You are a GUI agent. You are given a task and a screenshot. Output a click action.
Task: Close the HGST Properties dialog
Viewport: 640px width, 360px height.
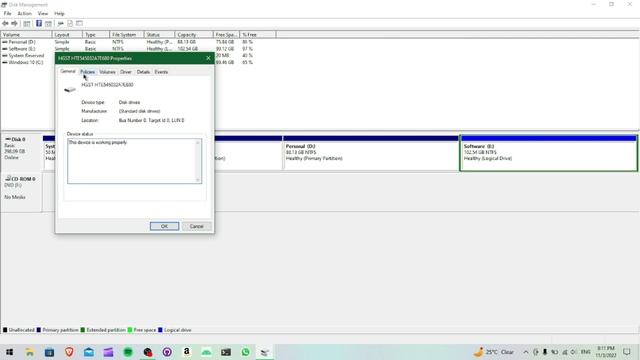coord(208,58)
